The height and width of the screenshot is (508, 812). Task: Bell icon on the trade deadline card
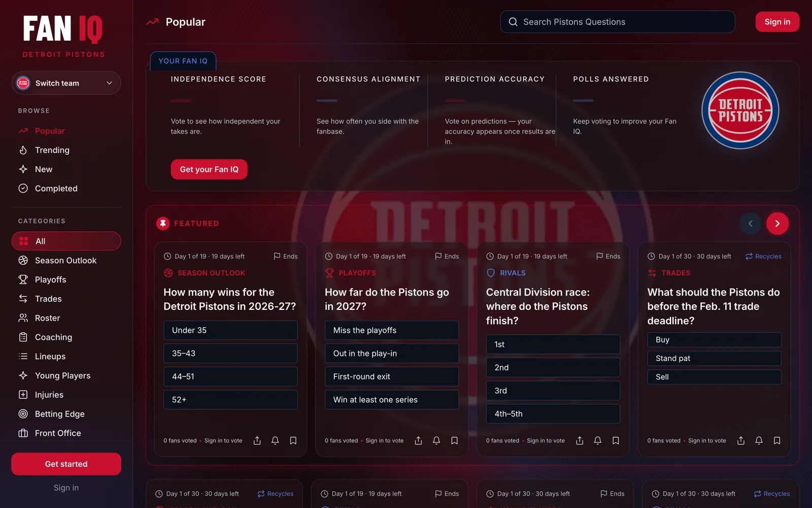(x=759, y=440)
